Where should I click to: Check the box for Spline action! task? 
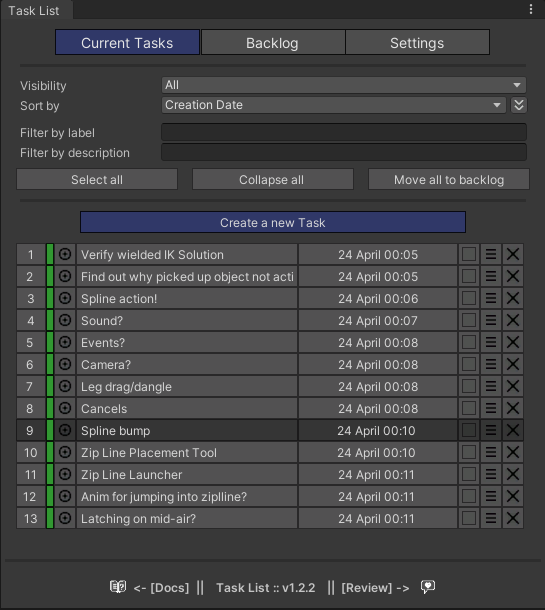point(469,298)
